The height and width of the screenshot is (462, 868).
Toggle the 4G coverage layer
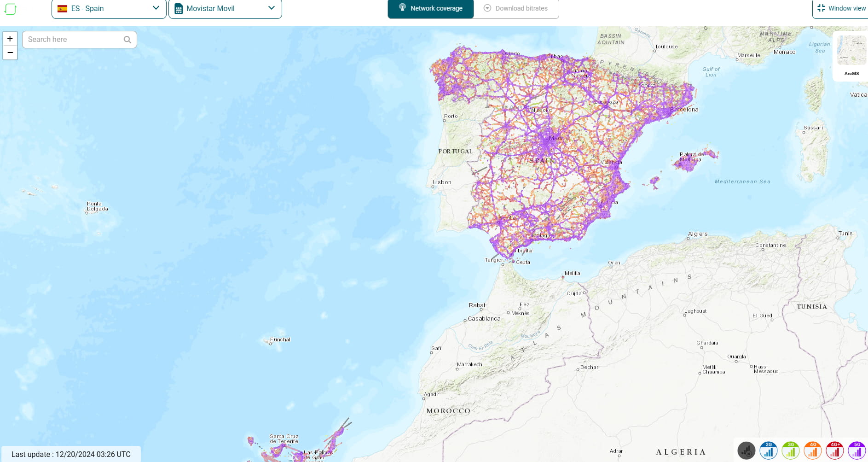click(x=812, y=450)
